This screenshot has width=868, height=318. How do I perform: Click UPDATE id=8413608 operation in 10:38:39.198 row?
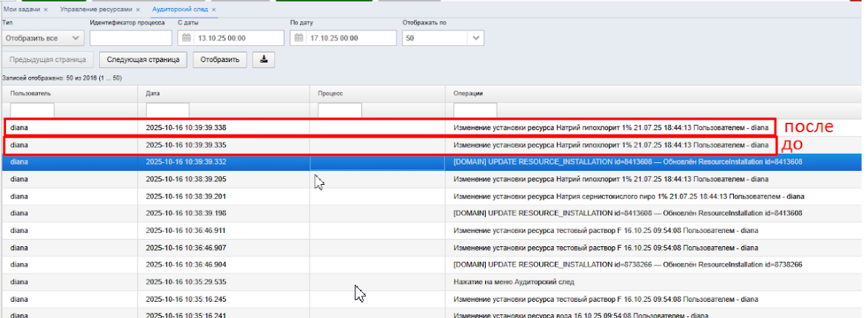point(628,214)
